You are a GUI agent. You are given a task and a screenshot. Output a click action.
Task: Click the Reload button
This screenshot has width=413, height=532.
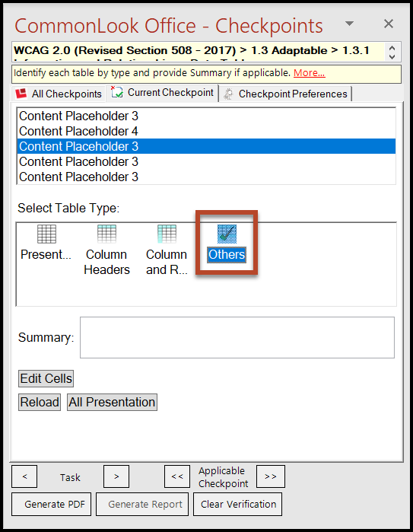40,403
